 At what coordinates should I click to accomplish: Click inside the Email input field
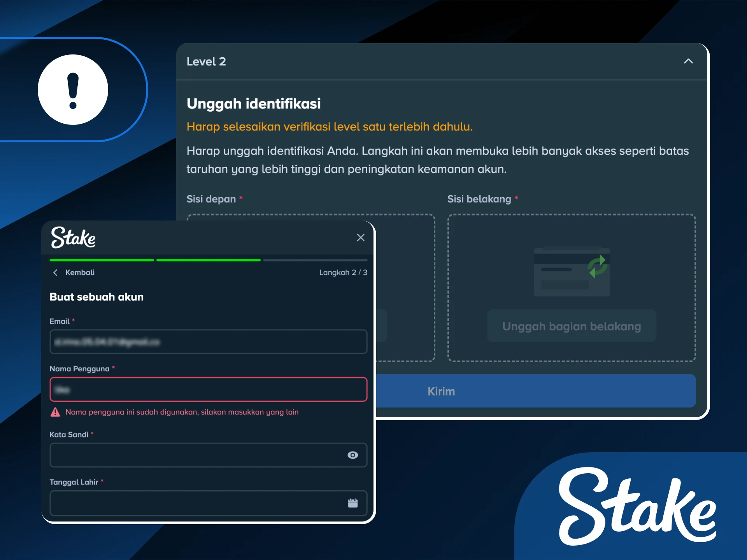click(209, 342)
